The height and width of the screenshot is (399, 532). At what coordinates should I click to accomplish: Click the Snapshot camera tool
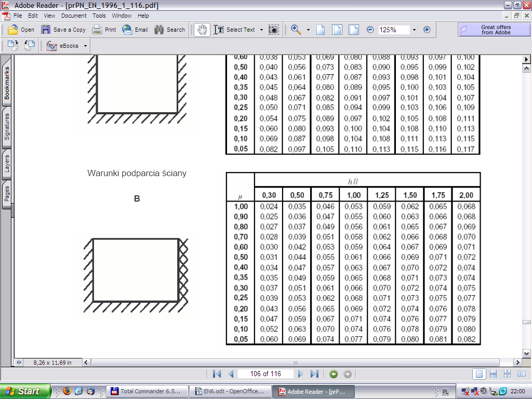273,30
